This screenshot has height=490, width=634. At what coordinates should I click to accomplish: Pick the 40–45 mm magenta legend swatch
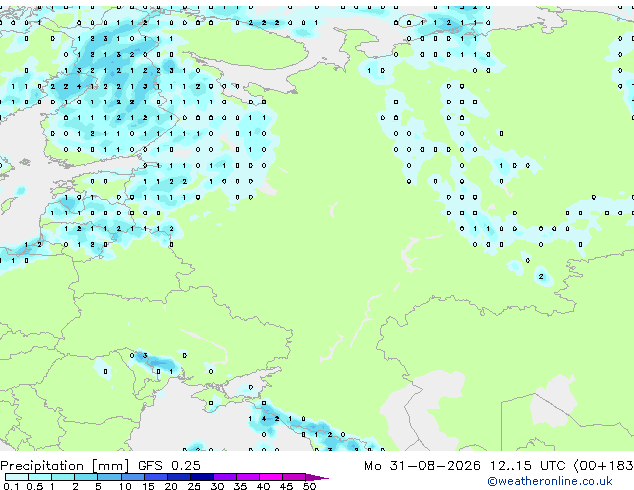tap(271, 477)
